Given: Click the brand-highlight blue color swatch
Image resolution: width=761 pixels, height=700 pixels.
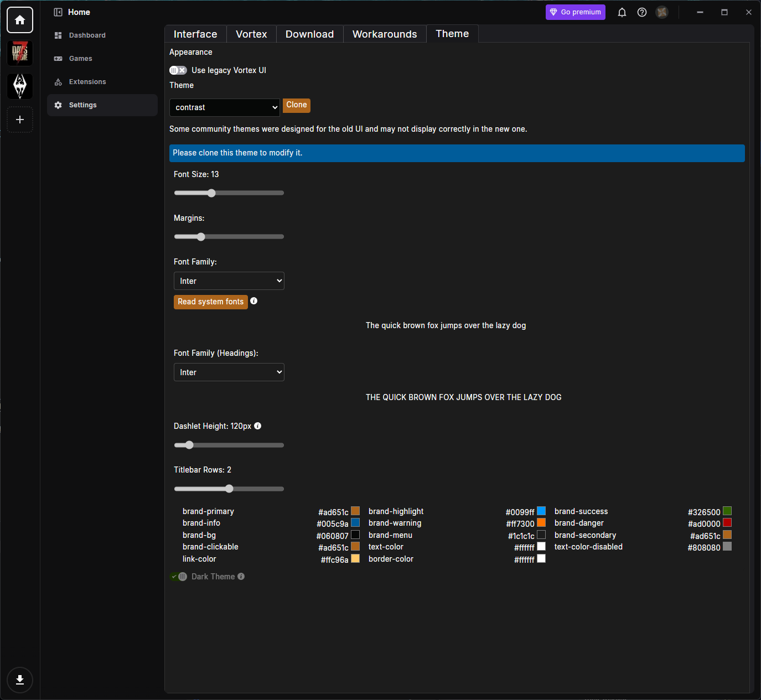Looking at the screenshot, I should (541, 511).
